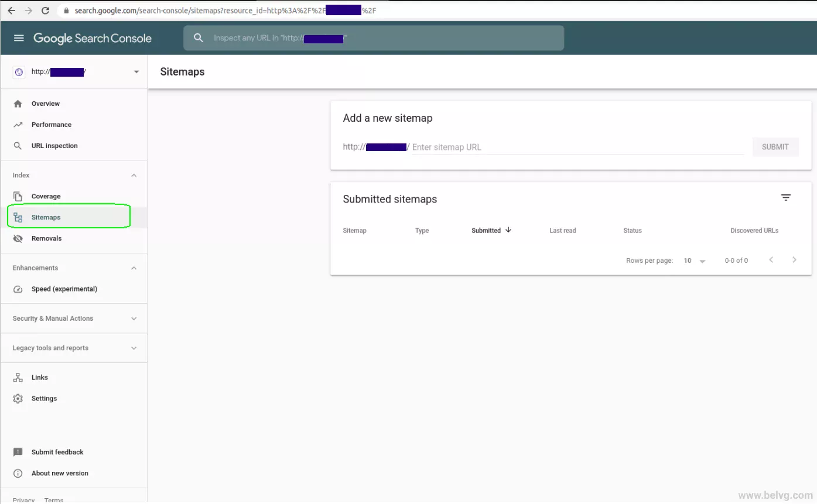This screenshot has height=504, width=817.
Task: Click the Discovered URLs column header
Action: coord(754,231)
